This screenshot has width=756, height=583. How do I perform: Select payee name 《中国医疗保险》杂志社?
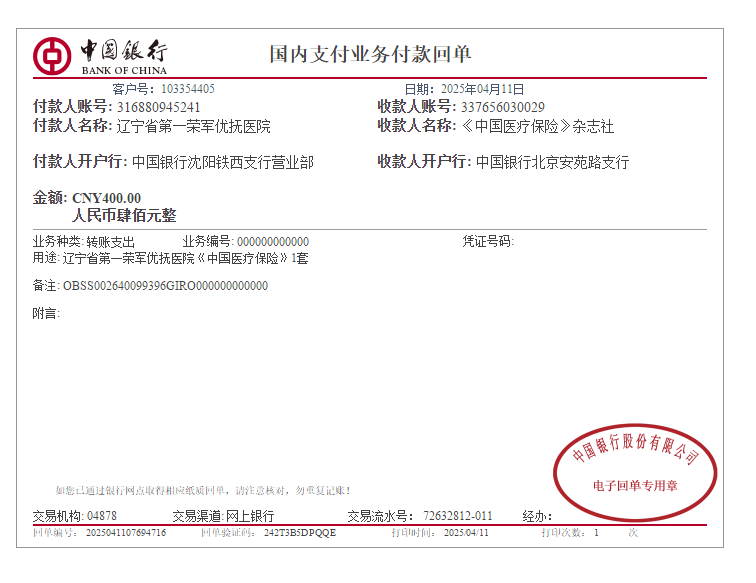(538, 126)
